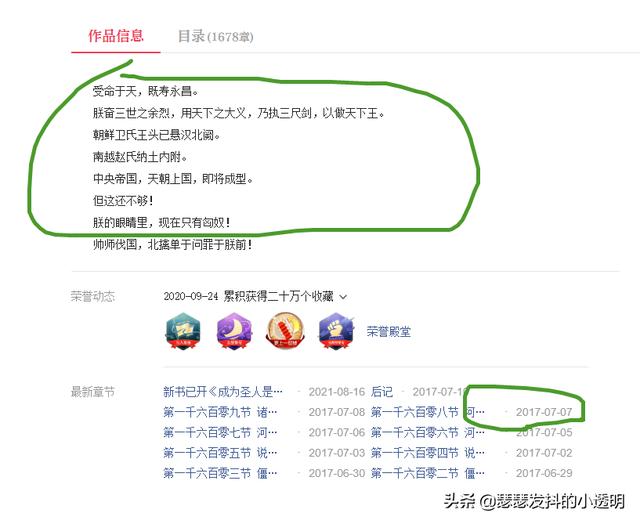This screenshot has height=524, width=640.
Task: Expand the 荣誉动态 dropdown arrow
Action: pos(343,297)
